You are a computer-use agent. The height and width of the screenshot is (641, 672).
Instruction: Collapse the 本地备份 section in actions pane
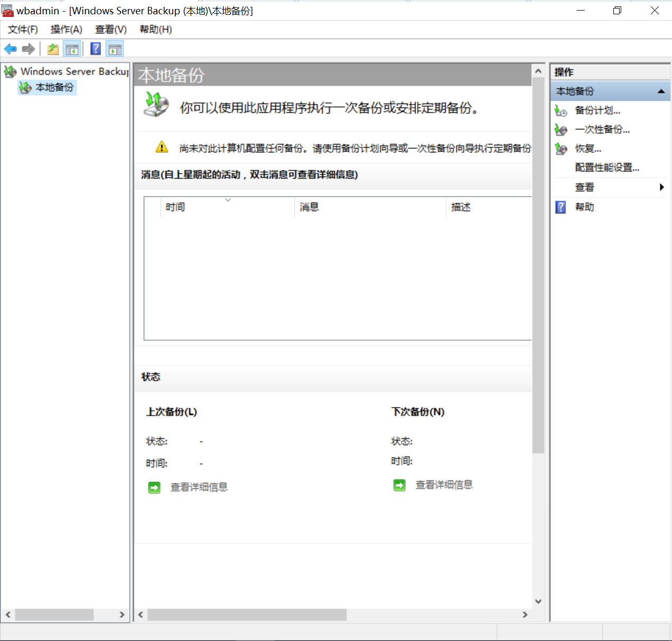[x=661, y=91]
